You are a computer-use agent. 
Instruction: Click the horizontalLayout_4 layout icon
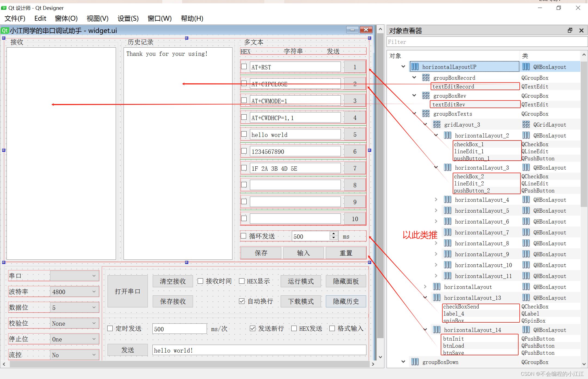[x=448, y=200]
